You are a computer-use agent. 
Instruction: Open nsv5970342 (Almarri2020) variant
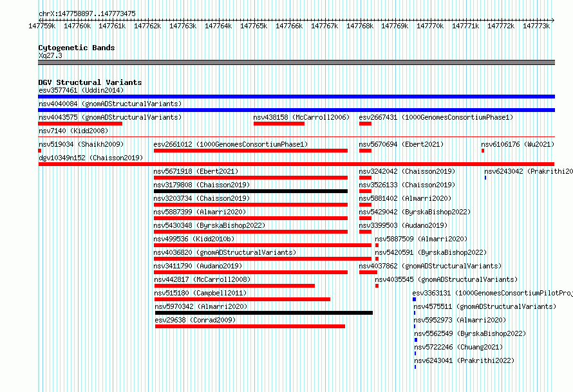point(201,306)
